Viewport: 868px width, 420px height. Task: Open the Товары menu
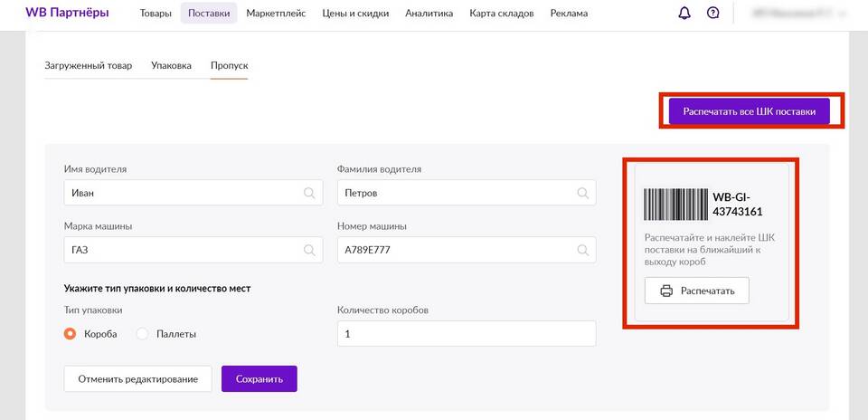click(x=156, y=14)
